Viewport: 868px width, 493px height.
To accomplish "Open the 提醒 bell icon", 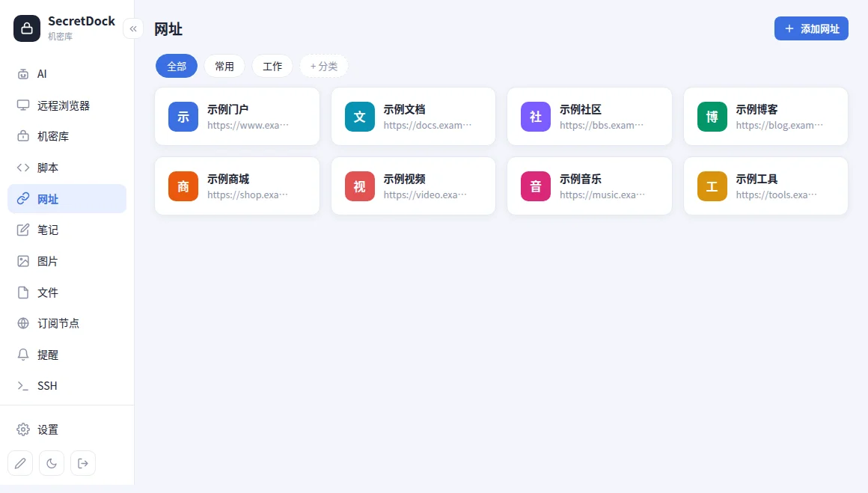I will (x=22, y=355).
